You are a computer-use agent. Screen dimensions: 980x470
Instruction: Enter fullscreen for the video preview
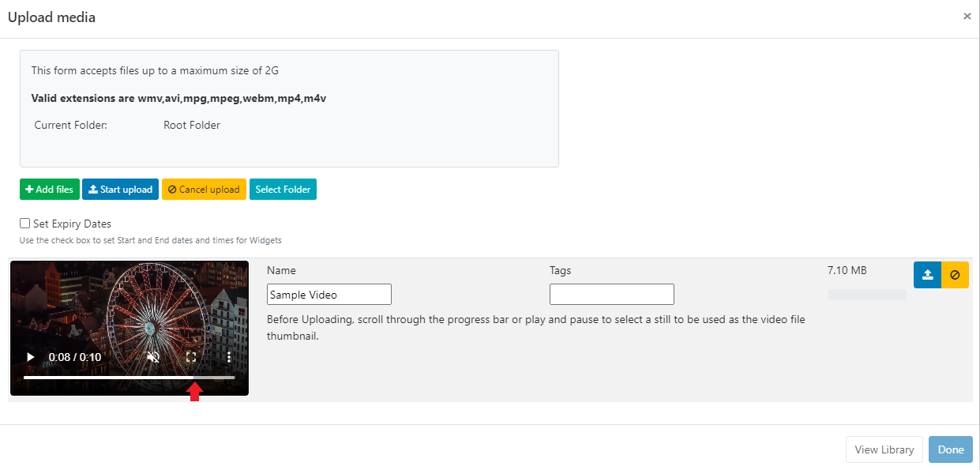(191, 357)
